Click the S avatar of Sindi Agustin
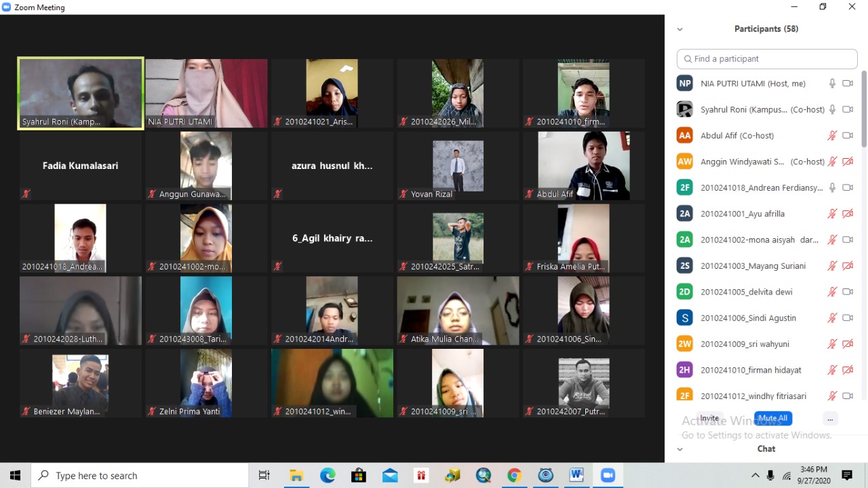868x488 pixels. (x=684, y=318)
